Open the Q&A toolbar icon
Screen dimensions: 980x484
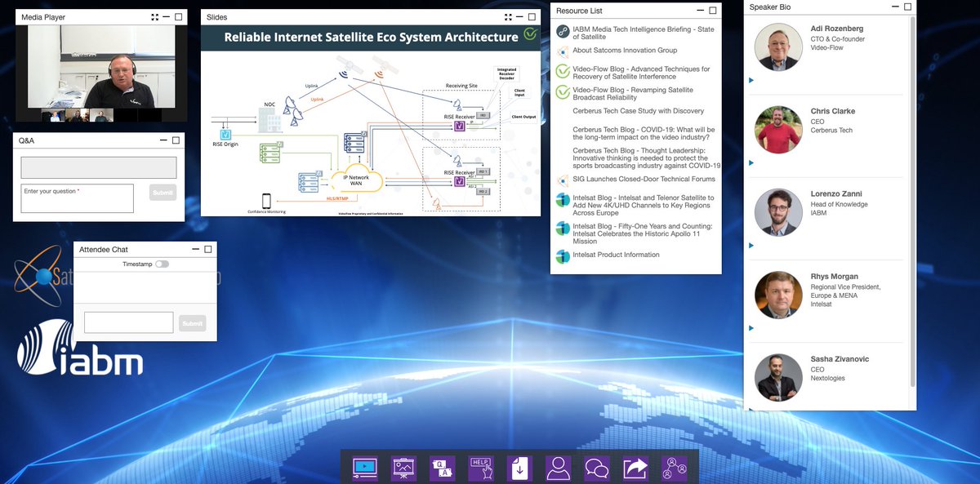[x=443, y=468]
